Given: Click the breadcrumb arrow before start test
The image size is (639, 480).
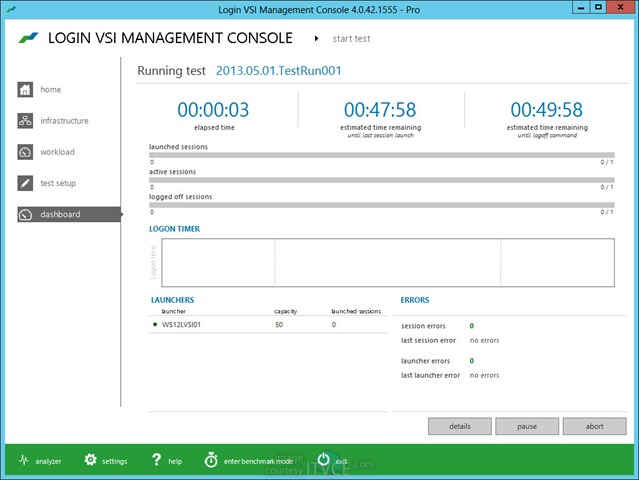Looking at the screenshot, I should coord(316,39).
